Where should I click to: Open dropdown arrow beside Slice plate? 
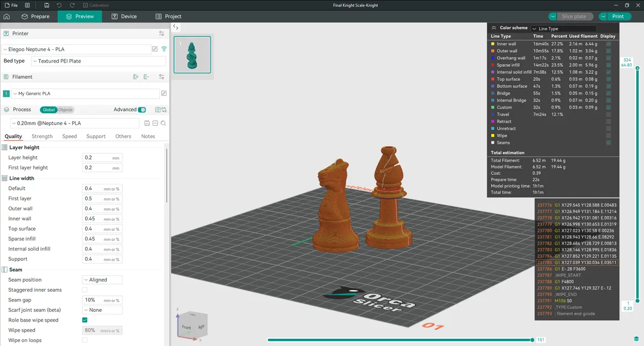pyautogui.click(x=553, y=17)
